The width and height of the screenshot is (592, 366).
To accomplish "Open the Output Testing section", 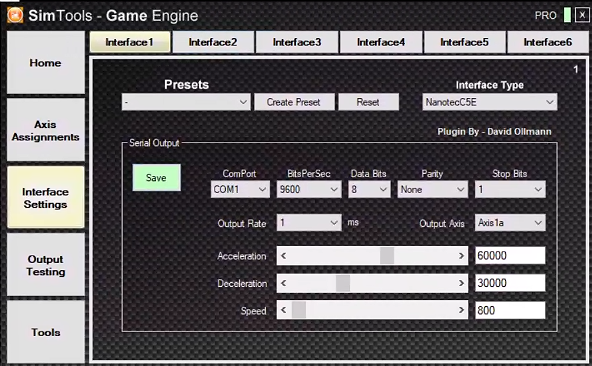I will [x=46, y=265].
